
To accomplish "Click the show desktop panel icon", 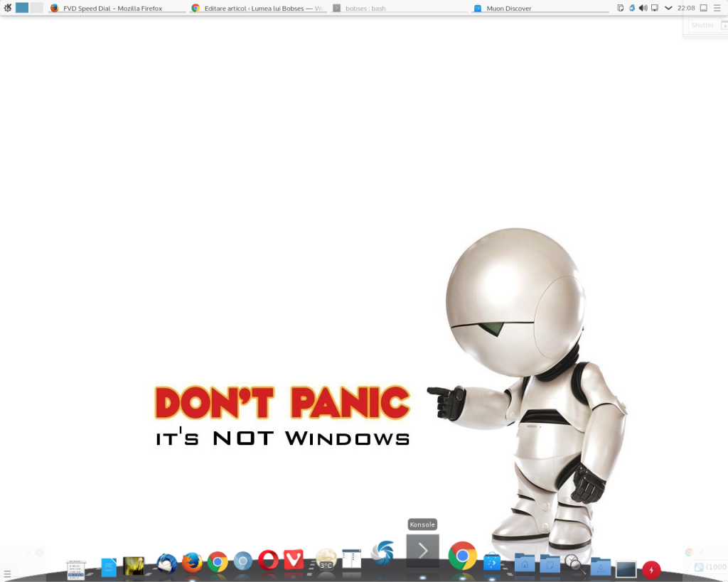I will tap(704, 8).
